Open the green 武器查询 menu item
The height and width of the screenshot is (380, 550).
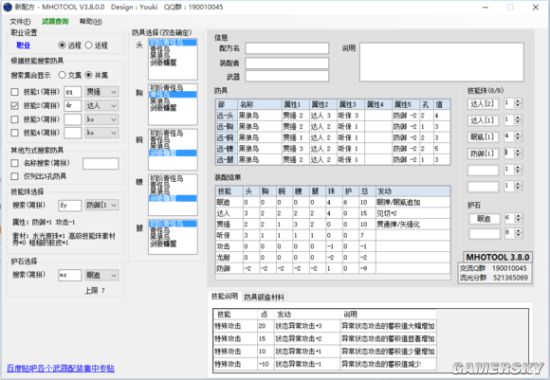[x=55, y=21]
